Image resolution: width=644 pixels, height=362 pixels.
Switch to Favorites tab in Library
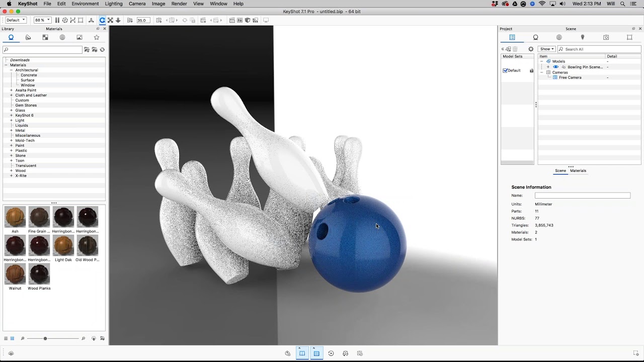click(97, 37)
